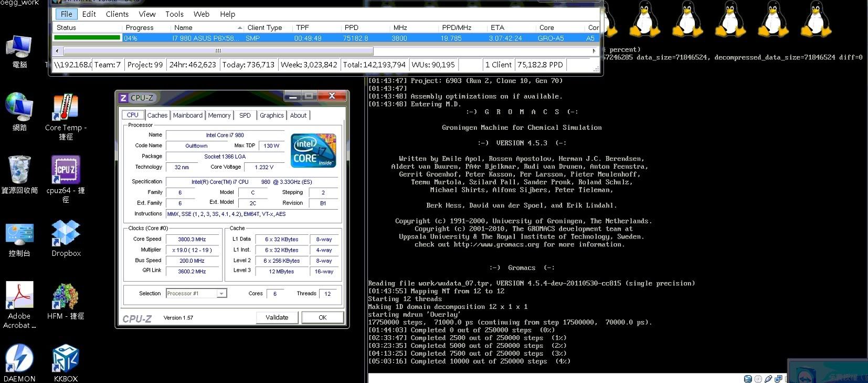Viewport: 868px width, 383px height.
Task: Sort by the PPD column header
Action: (x=365, y=27)
